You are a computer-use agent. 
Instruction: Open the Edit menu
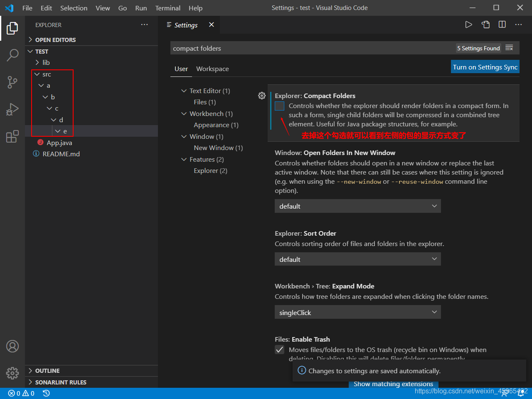(x=46, y=8)
